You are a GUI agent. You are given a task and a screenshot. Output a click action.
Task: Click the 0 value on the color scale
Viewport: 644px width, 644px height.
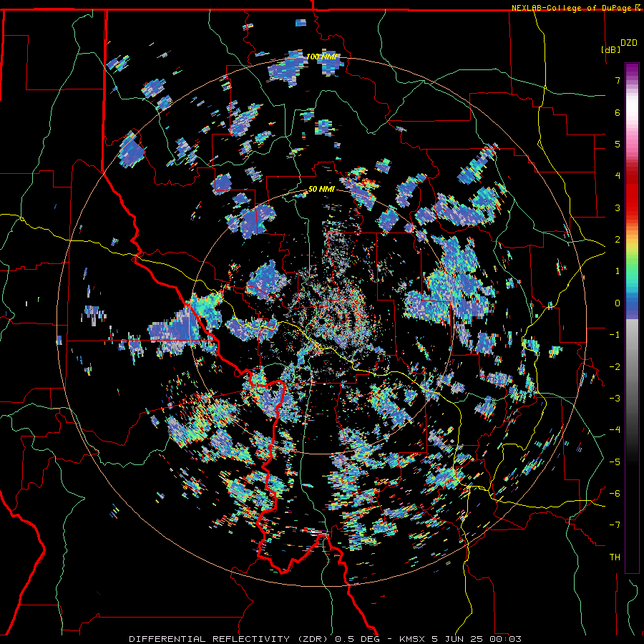point(618,303)
